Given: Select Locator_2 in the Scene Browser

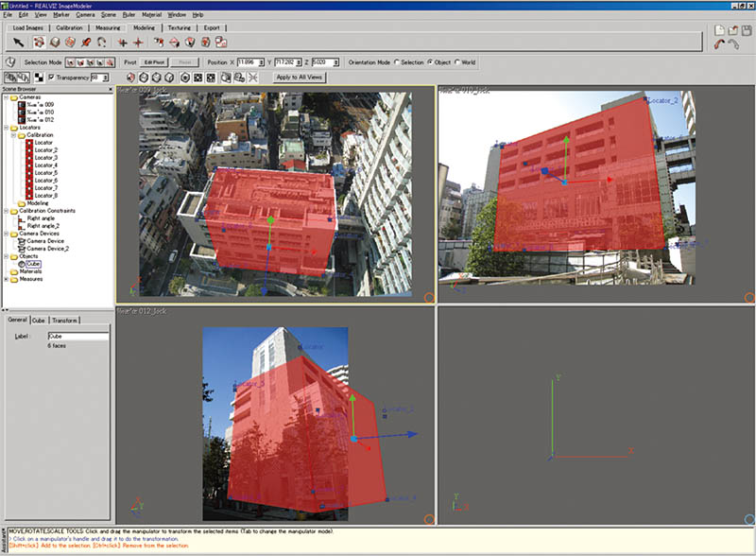Looking at the screenshot, I should 45,150.
